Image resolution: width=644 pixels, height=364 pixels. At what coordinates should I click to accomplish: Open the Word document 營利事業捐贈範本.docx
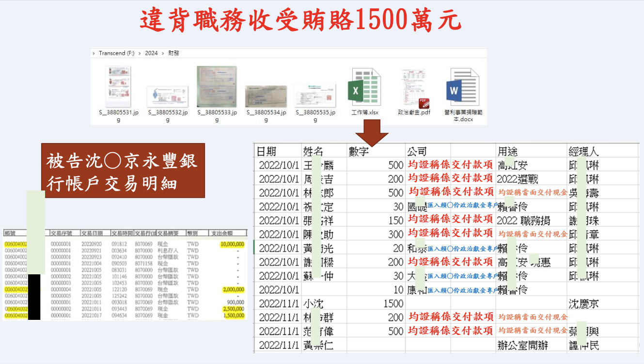462,89
